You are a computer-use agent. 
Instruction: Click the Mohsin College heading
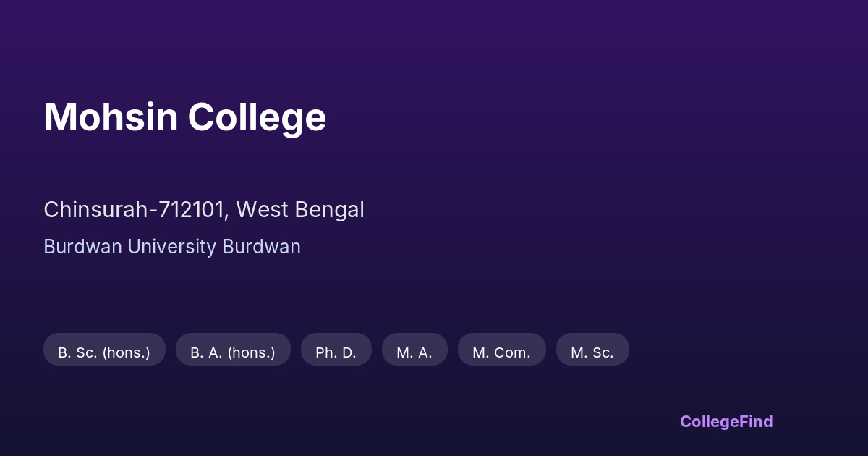pos(184,117)
